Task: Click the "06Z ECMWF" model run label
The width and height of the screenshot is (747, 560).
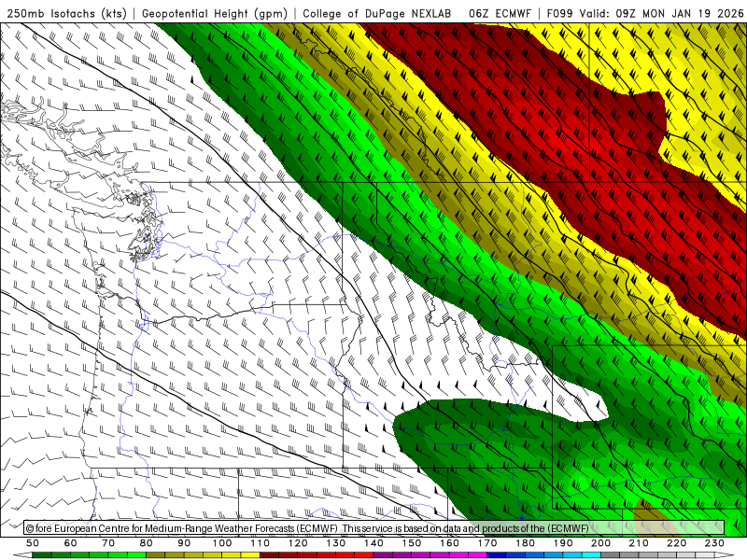Action: (500, 14)
